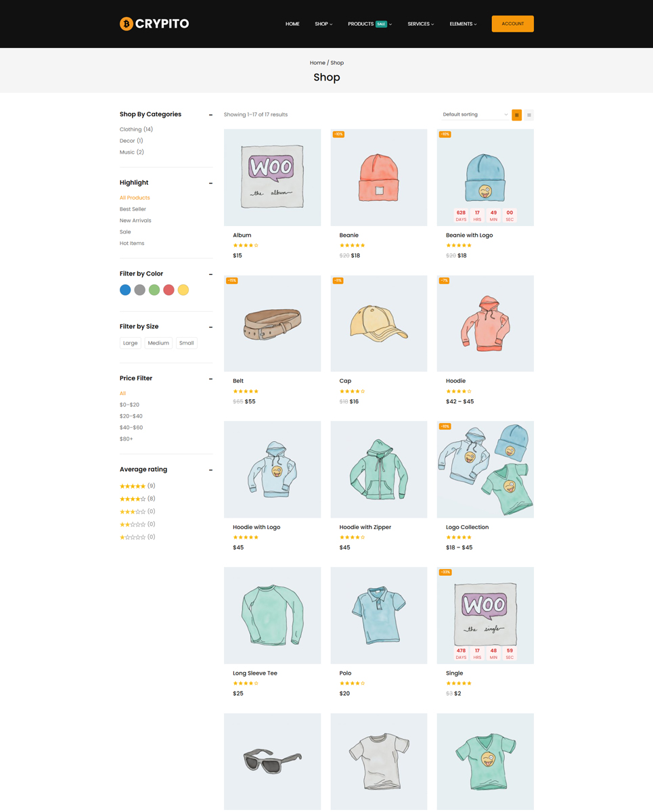The image size is (653, 812).
Task: Open the Sunglasses product image
Action: coord(273,761)
